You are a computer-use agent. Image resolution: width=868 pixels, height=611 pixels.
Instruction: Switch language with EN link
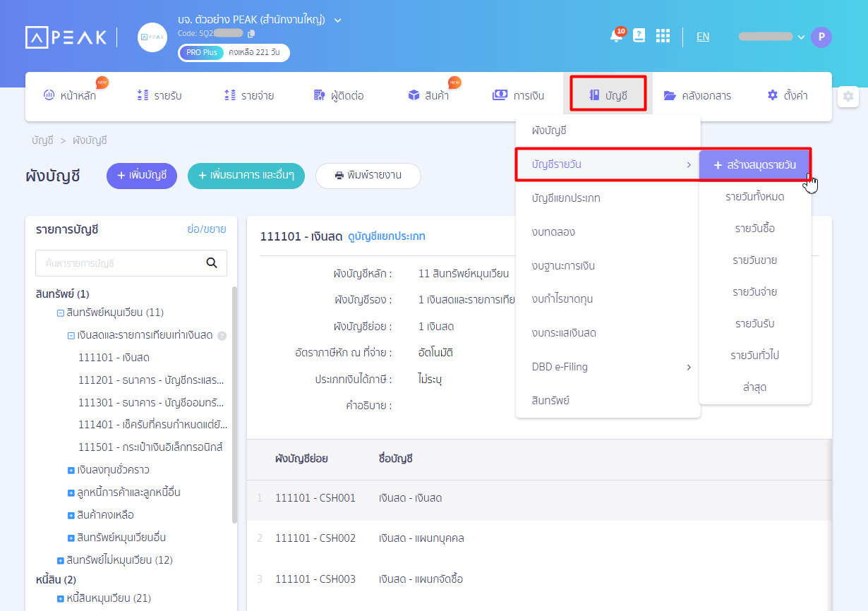[x=703, y=37]
